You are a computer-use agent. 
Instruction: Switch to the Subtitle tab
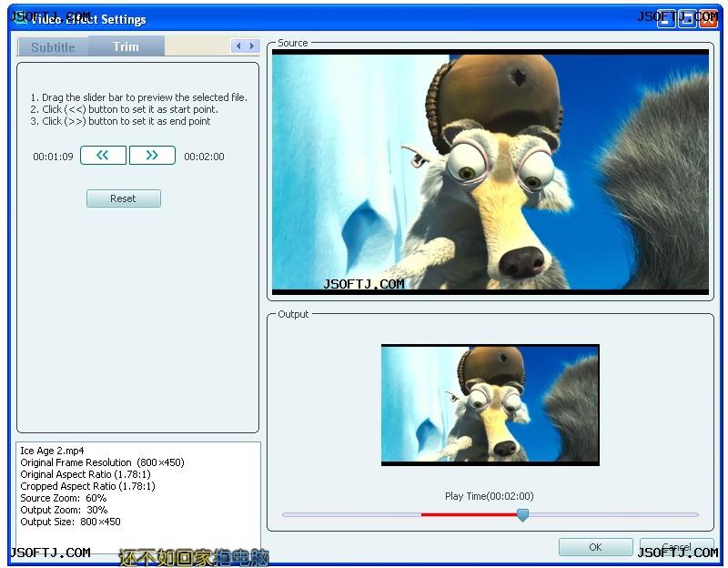53,47
